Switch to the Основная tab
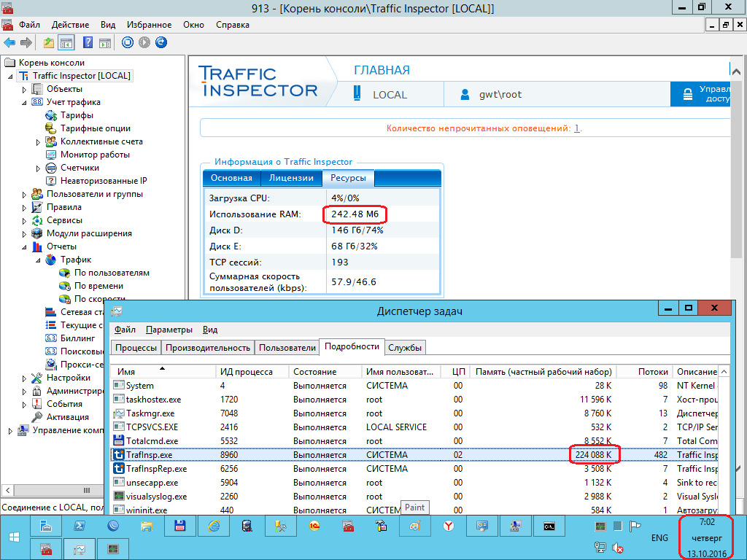This screenshot has width=747, height=560. point(231,178)
